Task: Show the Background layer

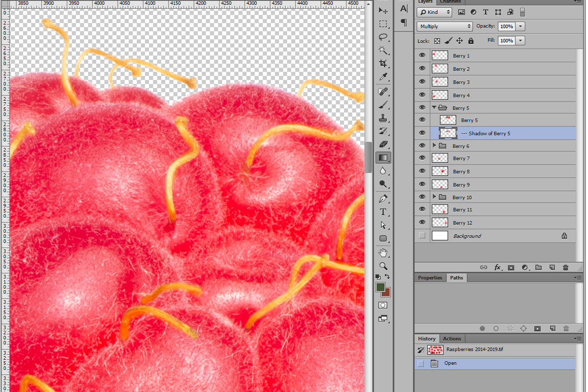Action: coord(422,236)
